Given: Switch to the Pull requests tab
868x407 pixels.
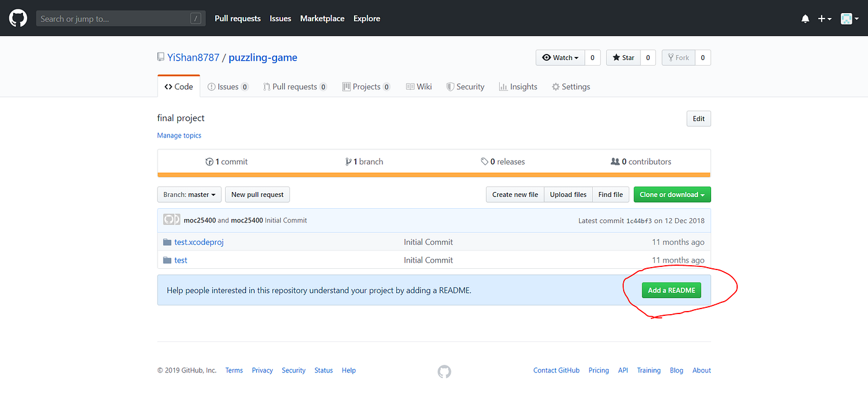Looking at the screenshot, I should click(x=294, y=87).
